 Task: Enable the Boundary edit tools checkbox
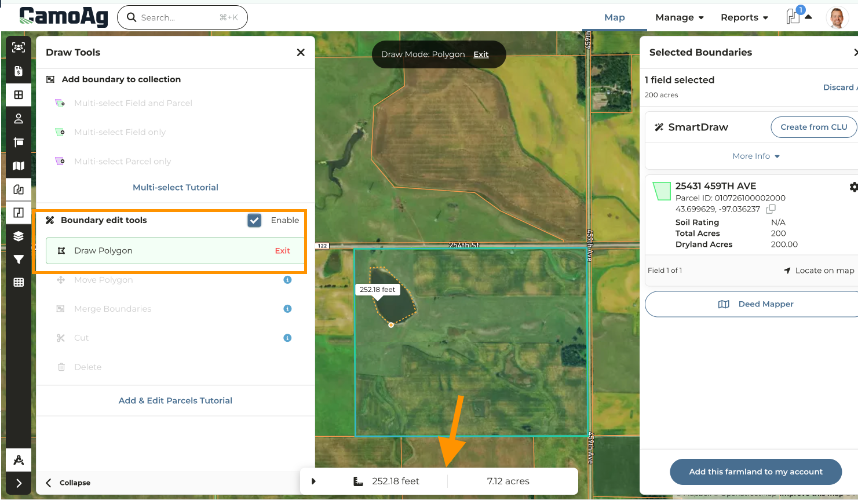254,220
